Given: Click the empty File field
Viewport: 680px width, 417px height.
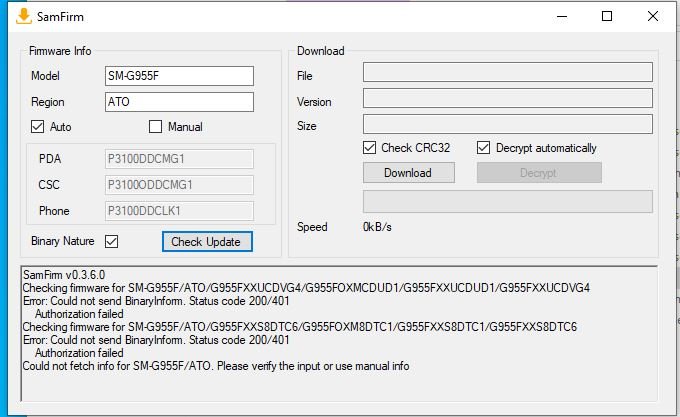Looking at the screenshot, I should coord(508,72).
